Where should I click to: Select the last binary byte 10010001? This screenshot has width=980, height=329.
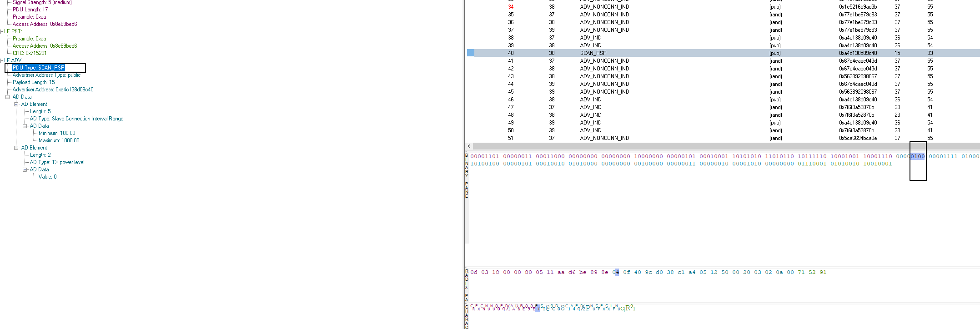click(x=878, y=164)
